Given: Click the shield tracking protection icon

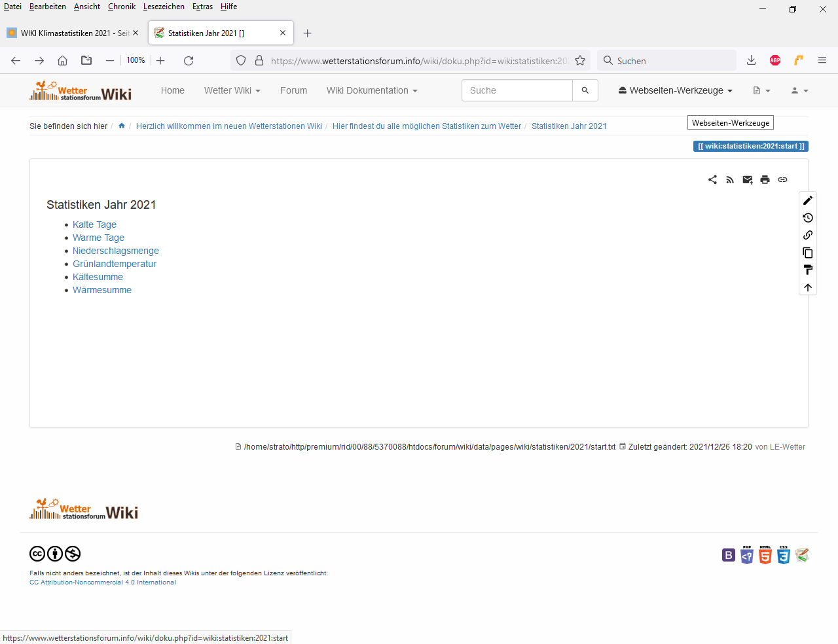Looking at the screenshot, I should pos(241,60).
